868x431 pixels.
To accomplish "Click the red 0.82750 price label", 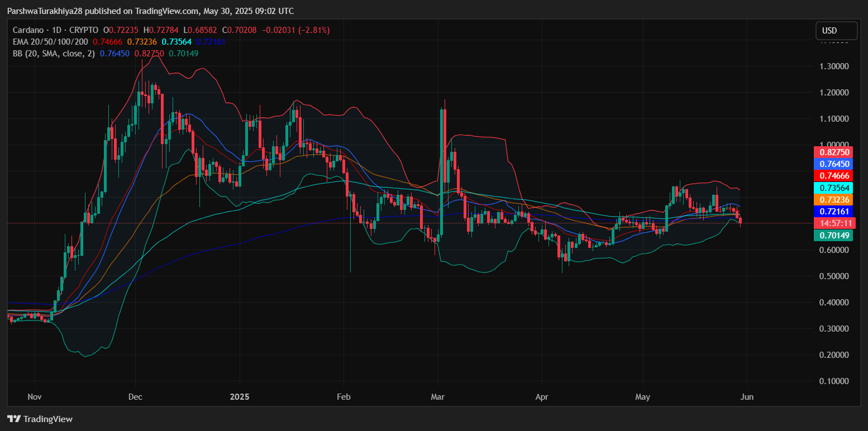I will point(834,152).
